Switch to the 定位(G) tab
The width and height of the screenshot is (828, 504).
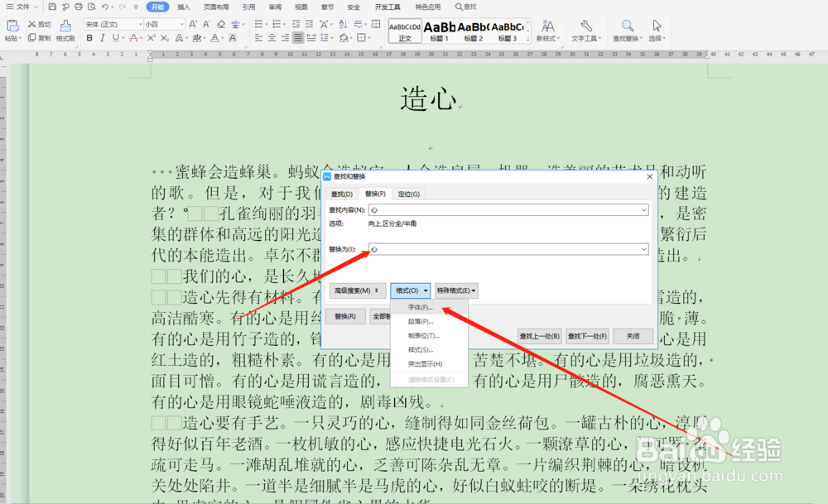(x=409, y=194)
